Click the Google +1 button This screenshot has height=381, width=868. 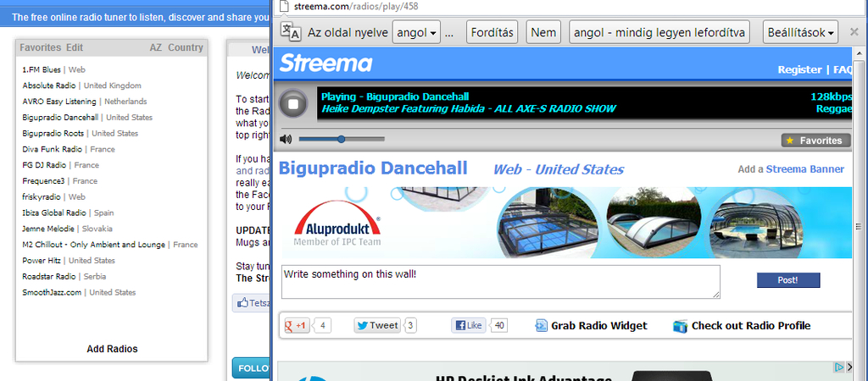point(298,325)
